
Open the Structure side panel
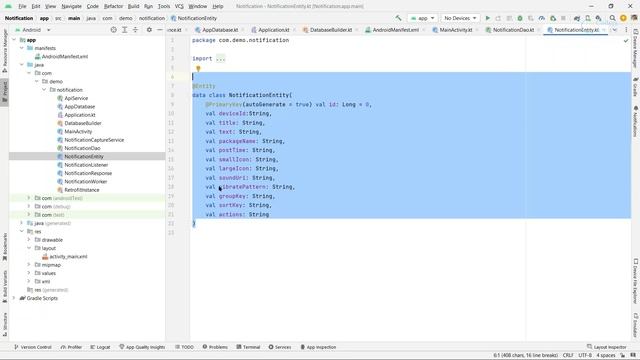[5, 324]
